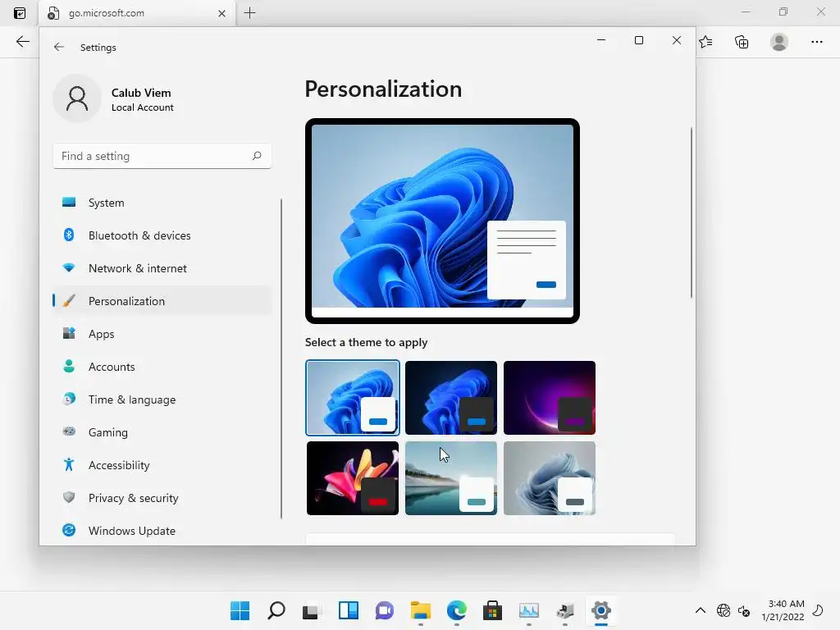The height and width of the screenshot is (630, 840).
Task: Go to Time & language settings
Action: point(162,399)
